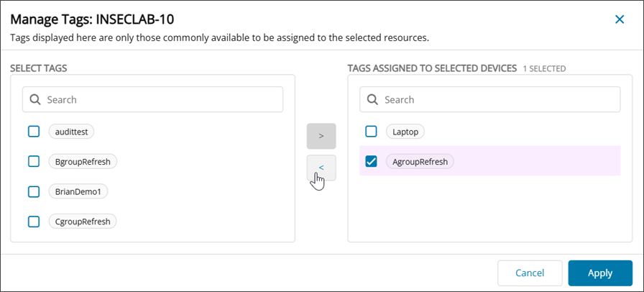Image resolution: width=644 pixels, height=292 pixels.
Task: Select the AgroupRefresh tag chip
Action: point(420,162)
